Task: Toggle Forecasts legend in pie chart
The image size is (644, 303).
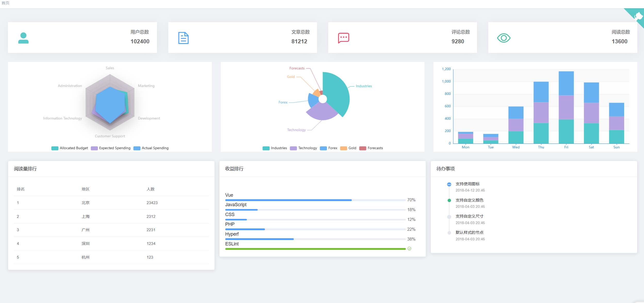Action: click(371, 148)
